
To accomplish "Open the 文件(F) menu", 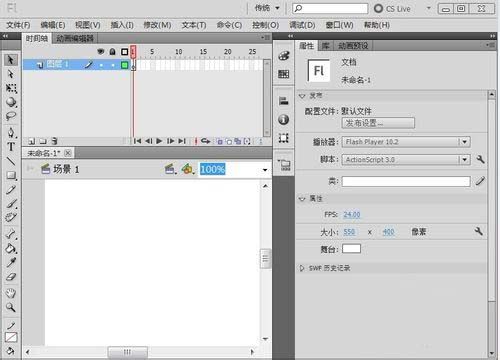I will pyautogui.click(x=18, y=25).
